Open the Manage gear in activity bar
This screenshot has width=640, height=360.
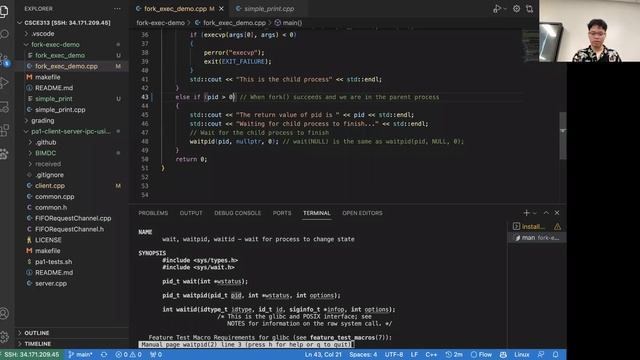pyautogui.click(x=4, y=337)
